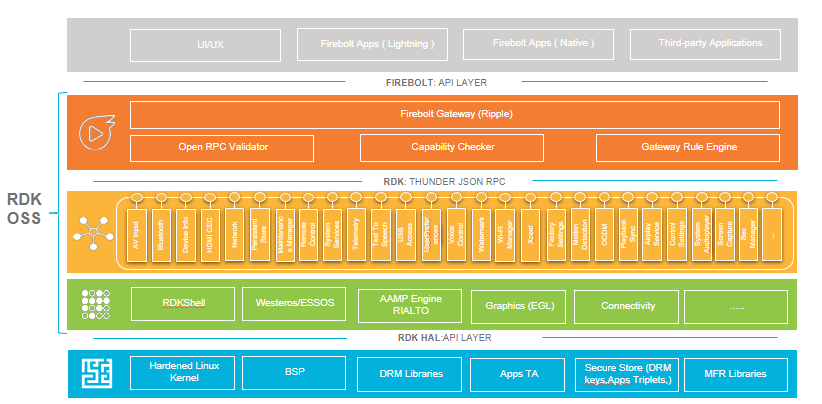
Task: Click the RDK: THUNDER JSON RPC label
Action: (x=445, y=181)
